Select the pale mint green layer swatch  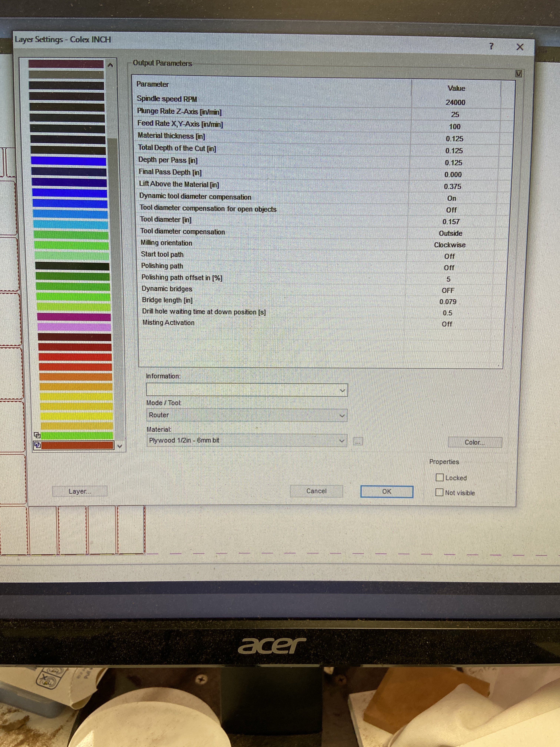pos(71,256)
